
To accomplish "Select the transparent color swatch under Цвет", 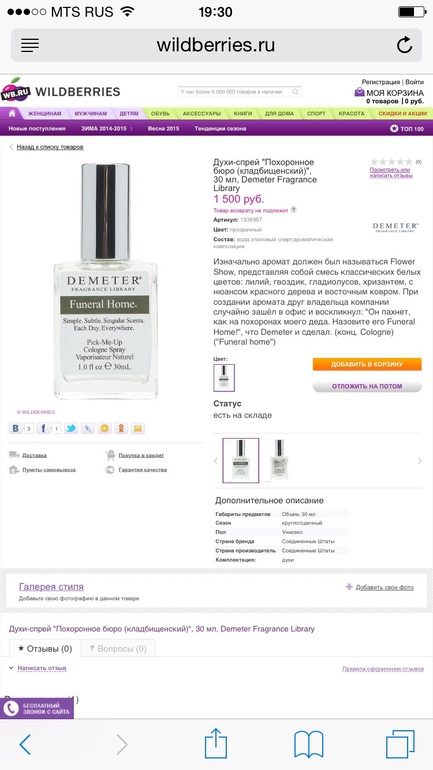I will (224, 378).
